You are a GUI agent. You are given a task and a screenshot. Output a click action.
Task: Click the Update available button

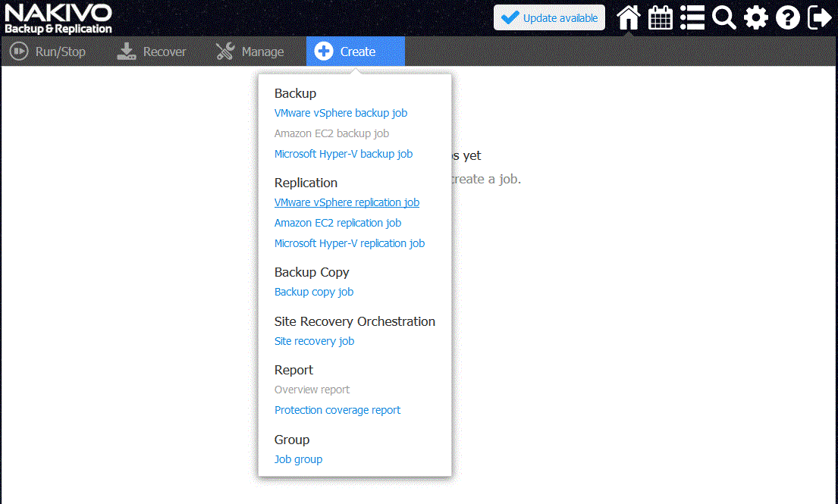pos(549,17)
